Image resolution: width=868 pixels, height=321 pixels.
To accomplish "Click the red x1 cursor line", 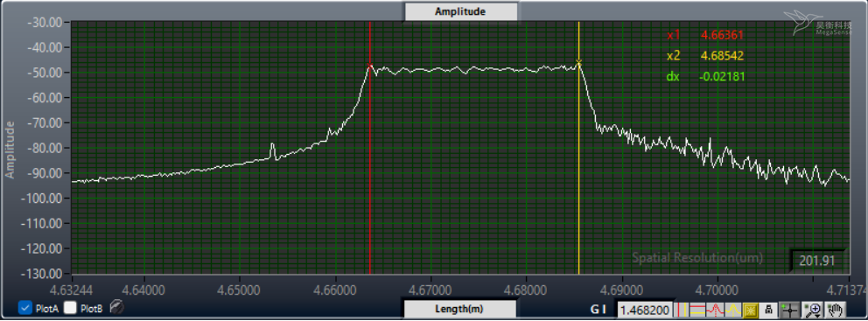I will (370, 166).
